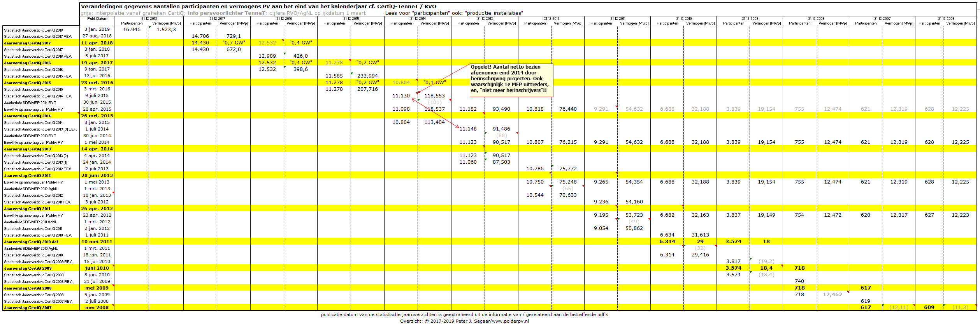This screenshot has width=980, height=325.
Task: Click the "27 aug. 2018" date cell
Action: (x=97, y=36)
